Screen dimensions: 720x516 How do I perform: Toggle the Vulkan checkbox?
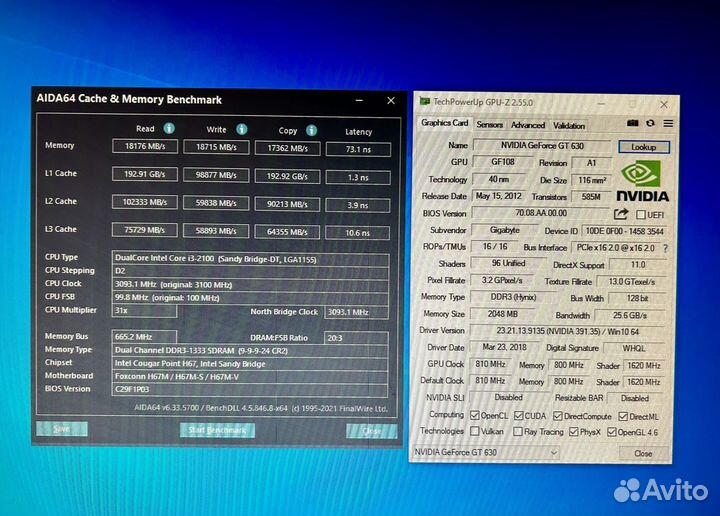[x=475, y=431]
